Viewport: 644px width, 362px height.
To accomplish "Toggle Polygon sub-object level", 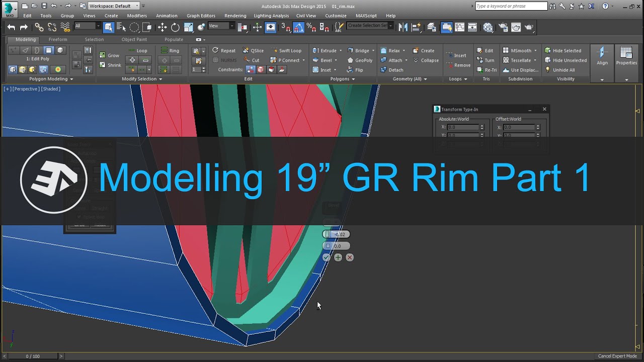I will tap(48, 50).
